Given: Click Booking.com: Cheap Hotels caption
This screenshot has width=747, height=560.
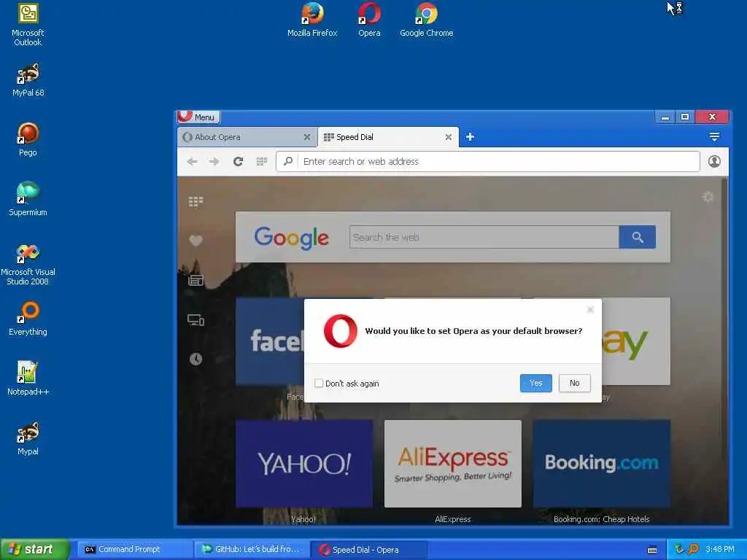Looking at the screenshot, I should coord(602,519).
